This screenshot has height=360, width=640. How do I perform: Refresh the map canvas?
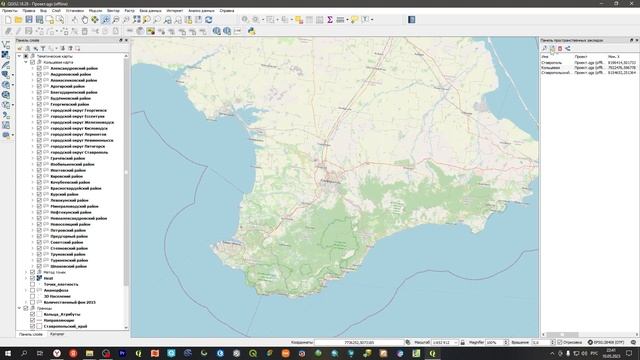click(209, 20)
